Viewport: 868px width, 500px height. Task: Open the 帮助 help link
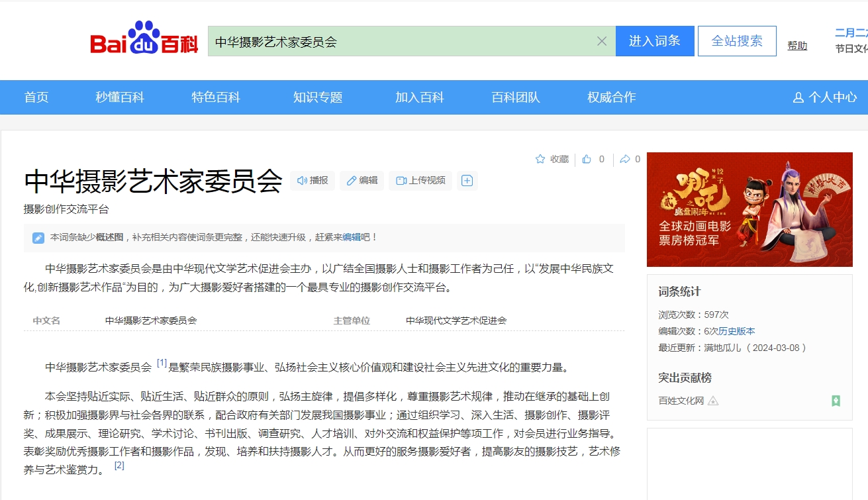(x=797, y=46)
